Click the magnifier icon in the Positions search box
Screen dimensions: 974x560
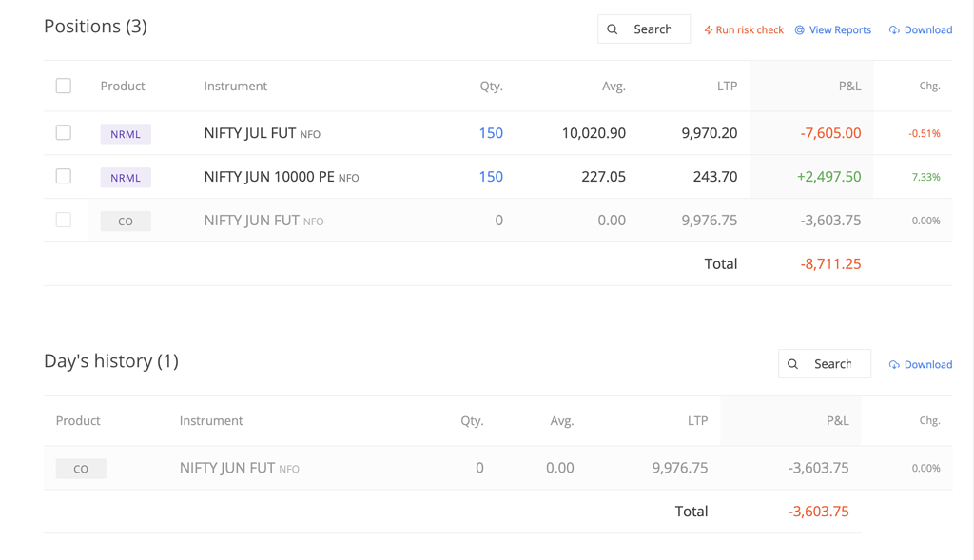[613, 29]
